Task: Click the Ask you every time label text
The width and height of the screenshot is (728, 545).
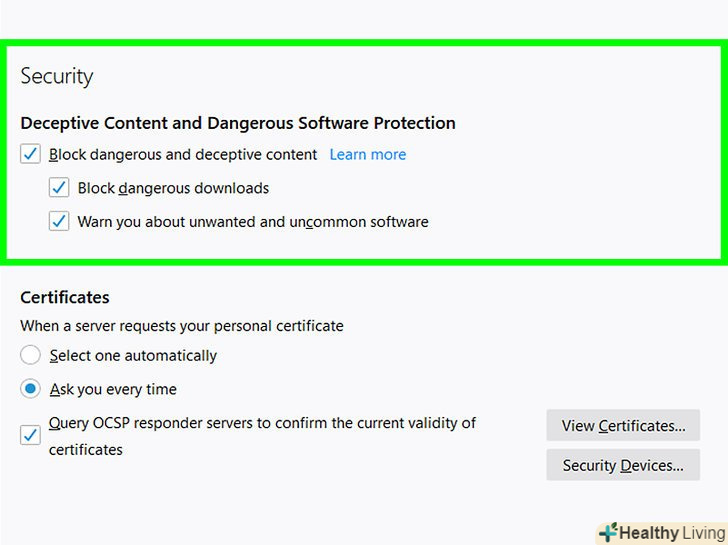Action: pyautogui.click(x=113, y=389)
